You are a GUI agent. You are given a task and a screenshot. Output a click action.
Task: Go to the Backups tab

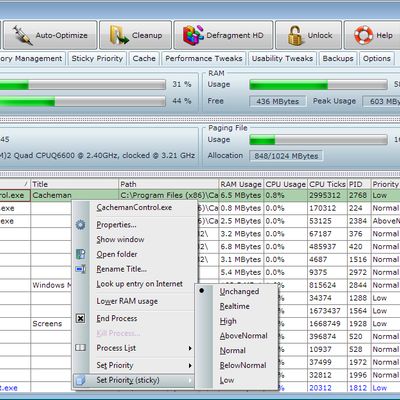coord(338,59)
